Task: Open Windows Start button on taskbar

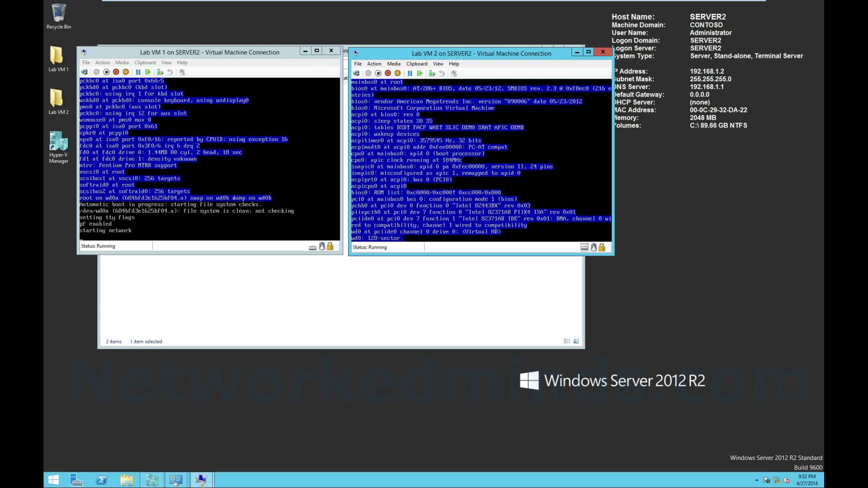Action: pos(53,480)
